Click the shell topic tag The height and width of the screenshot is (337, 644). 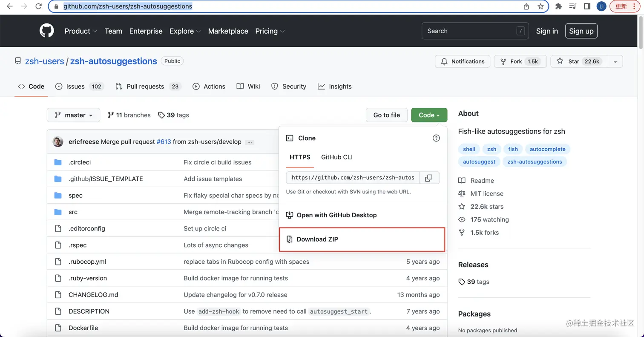[469, 149]
